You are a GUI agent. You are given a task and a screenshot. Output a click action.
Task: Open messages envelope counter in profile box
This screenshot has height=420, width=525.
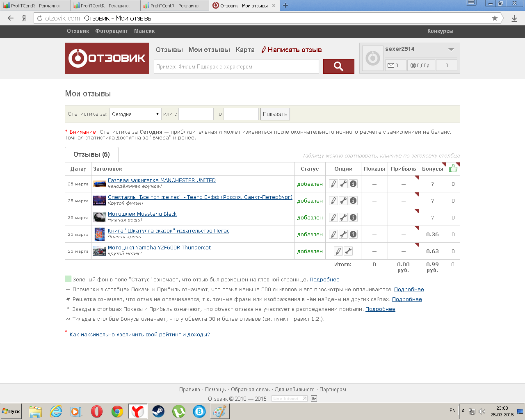click(396, 65)
